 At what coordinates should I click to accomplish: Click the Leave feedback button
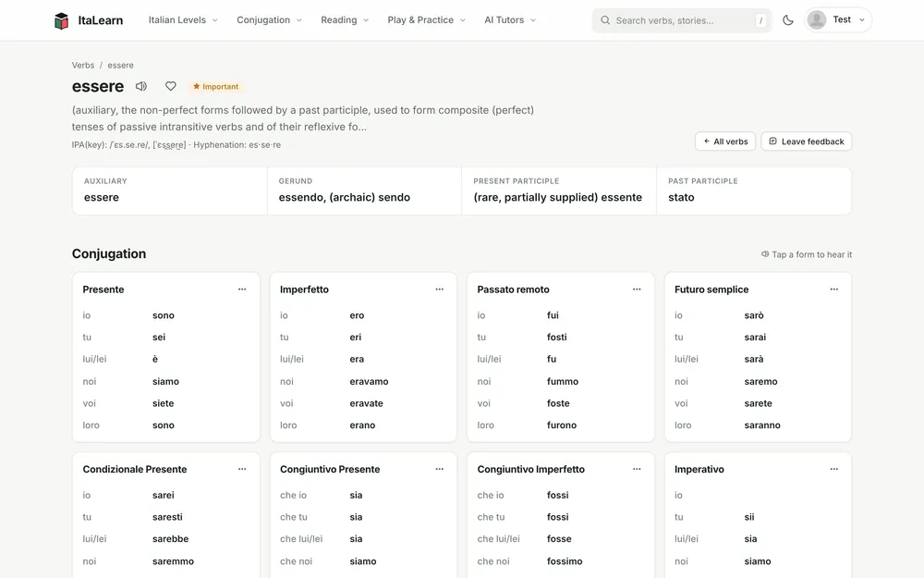[x=806, y=141]
